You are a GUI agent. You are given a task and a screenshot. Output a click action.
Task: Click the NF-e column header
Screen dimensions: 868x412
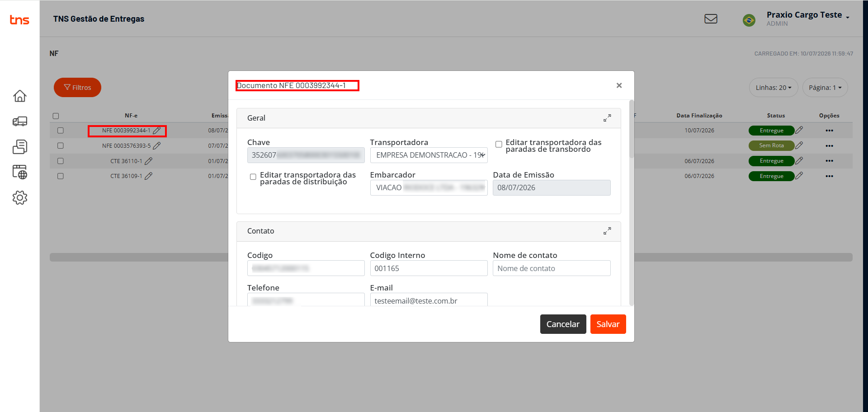pyautogui.click(x=131, y=116)
